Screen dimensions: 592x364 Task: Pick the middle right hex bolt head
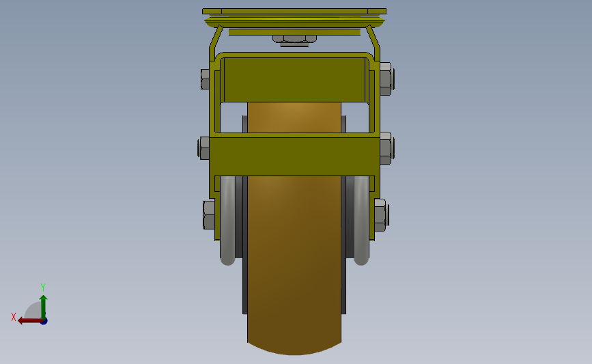click(x=387, y=148)
